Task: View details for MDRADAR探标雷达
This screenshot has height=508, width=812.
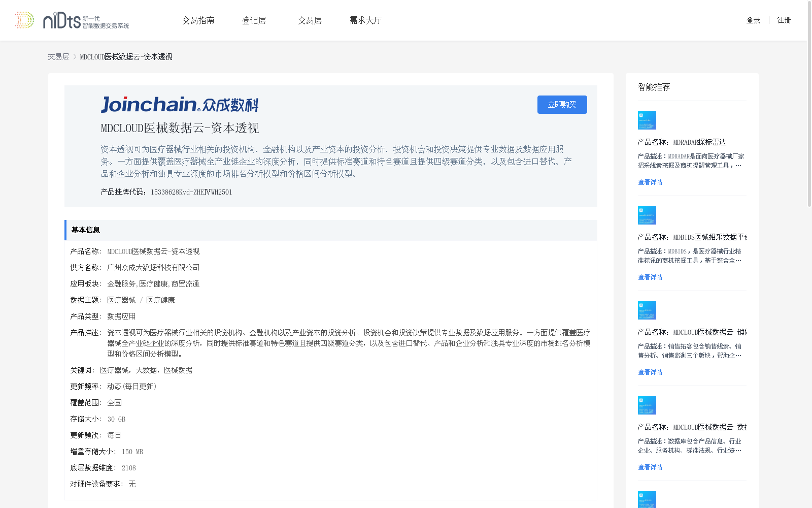Action: pyautogui.click(x=650, y=182)
